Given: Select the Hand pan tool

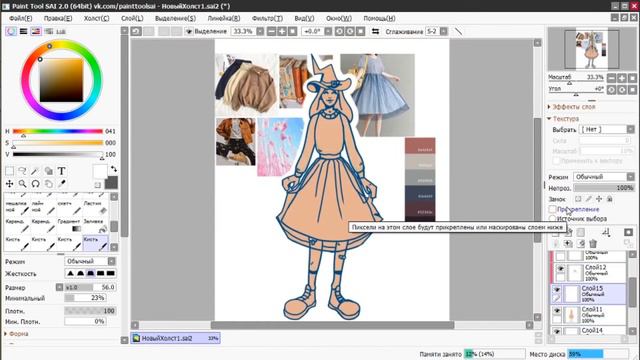Looking at the screenshot, I should coord(49,184).
